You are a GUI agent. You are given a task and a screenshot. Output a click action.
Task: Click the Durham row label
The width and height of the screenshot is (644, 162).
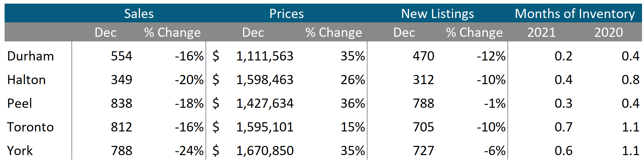point(31,56)
